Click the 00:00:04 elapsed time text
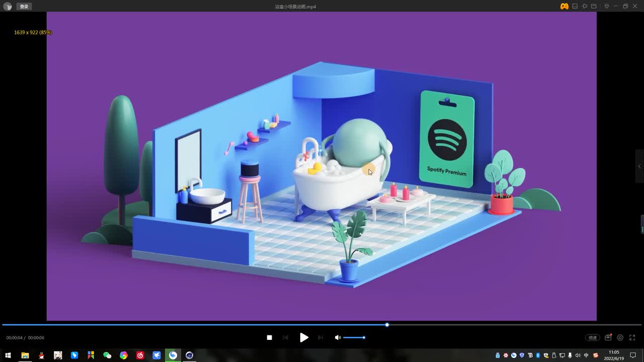The image size is (644, 362). 15,338
